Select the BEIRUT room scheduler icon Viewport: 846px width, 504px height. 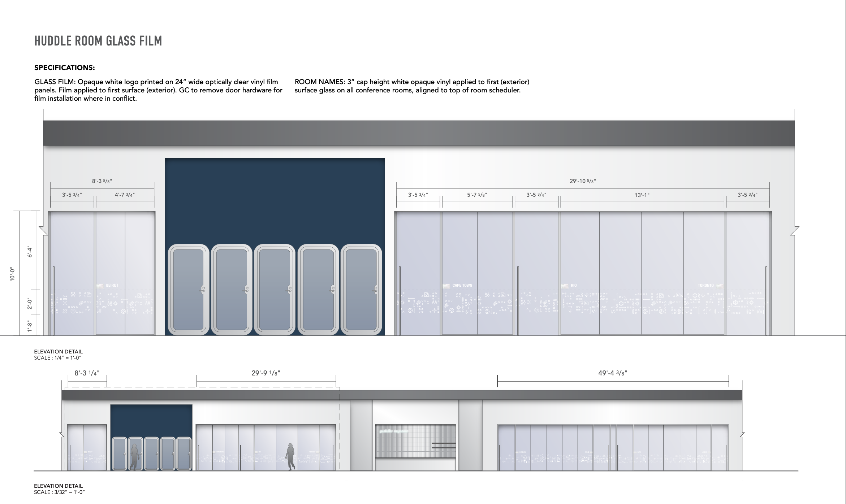(100, 286)
